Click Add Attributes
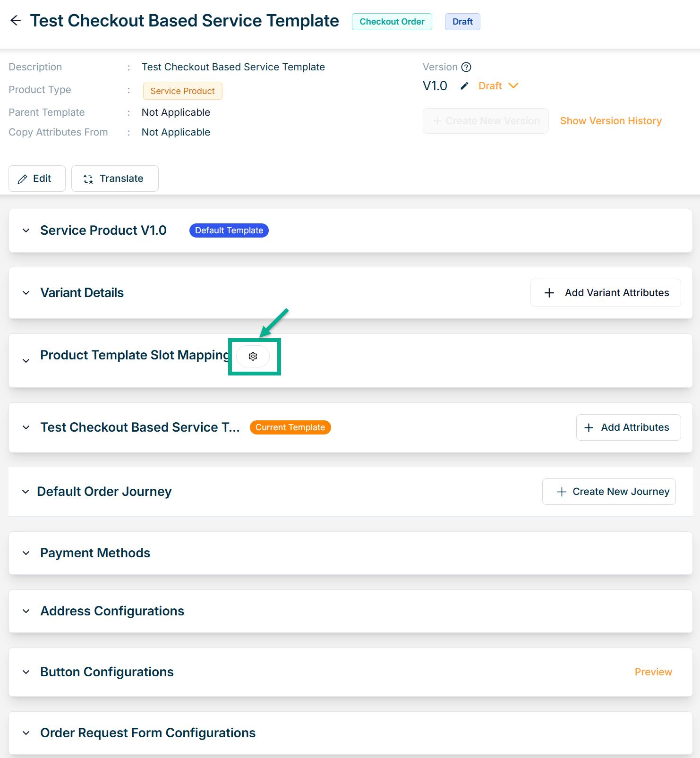 coord(628,427)
